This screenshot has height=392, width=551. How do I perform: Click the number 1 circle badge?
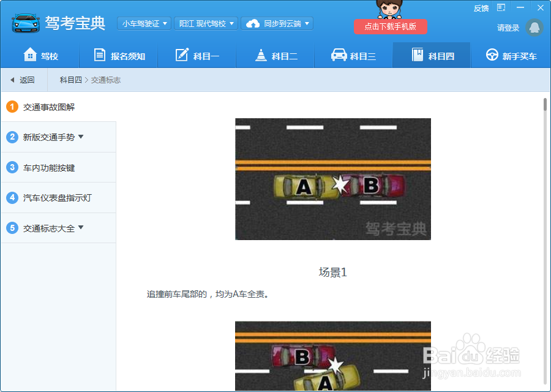coord(12,107)
